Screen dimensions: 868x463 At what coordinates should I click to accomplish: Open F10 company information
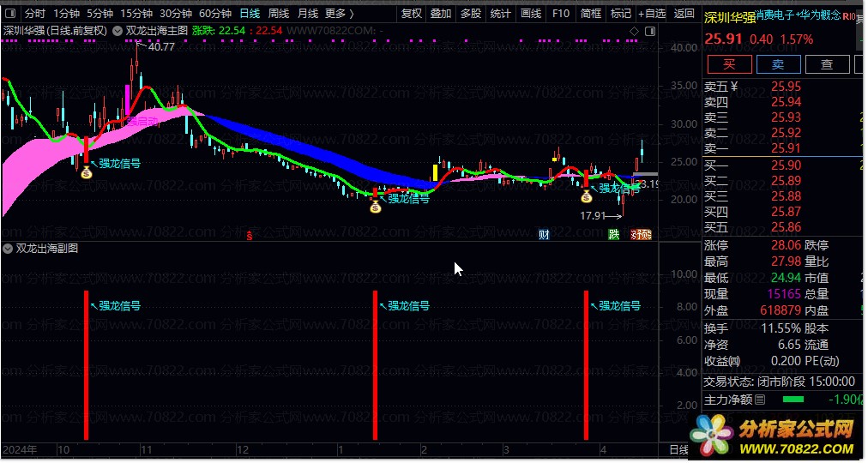[x=561, y=13]
